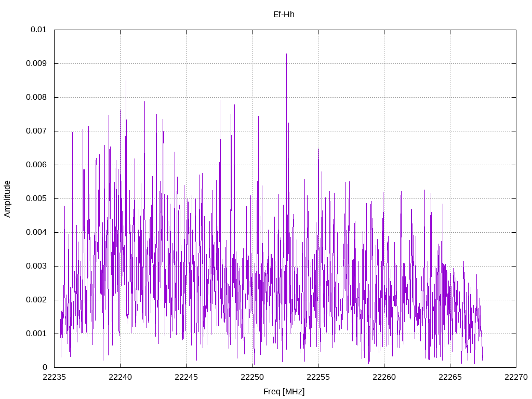Image resolution: width=532 pixels, height=399 pixels.
Task: Click the tallest spectrum peak near 0.0093
Action: point(286,54)
